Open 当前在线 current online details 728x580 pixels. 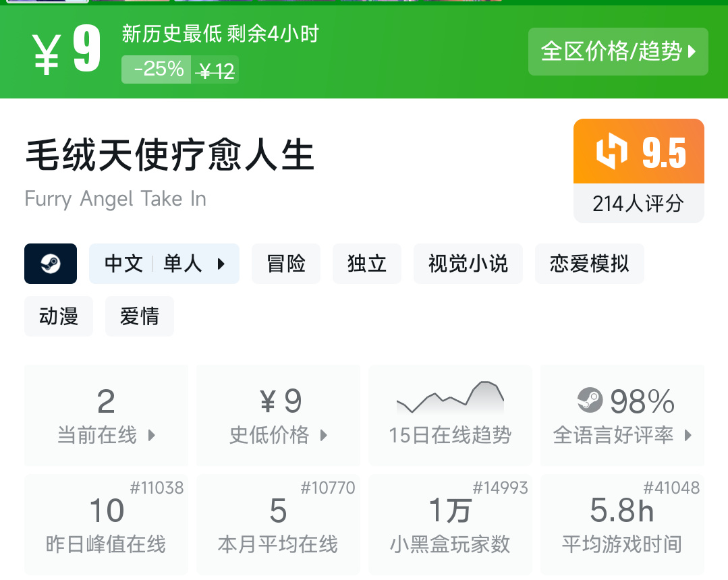(107, 415)
